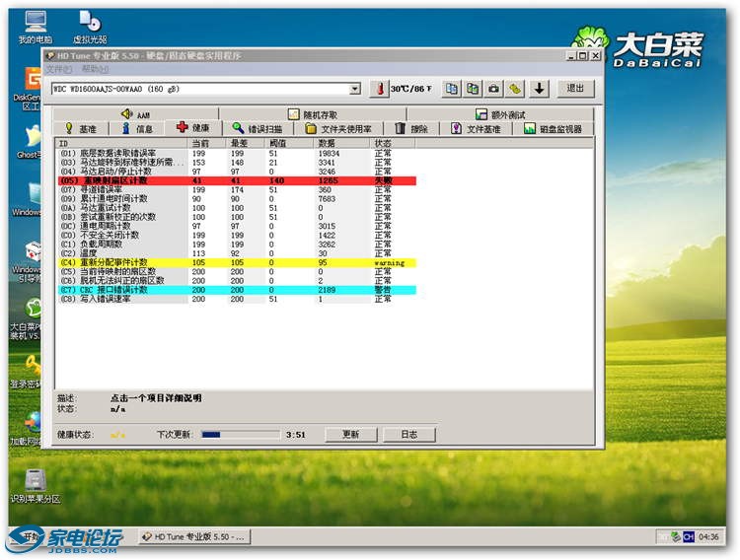
Task: Select the (C1) 负载周期数 row
Action: coord(237,245)
